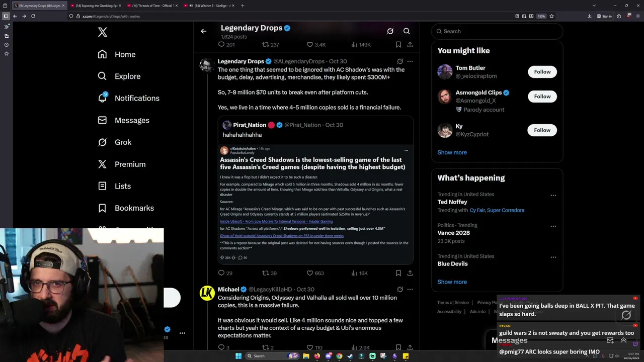Repost the AC Shadows post with 39 reposts
644x362 pixels.
coord(266,273)
